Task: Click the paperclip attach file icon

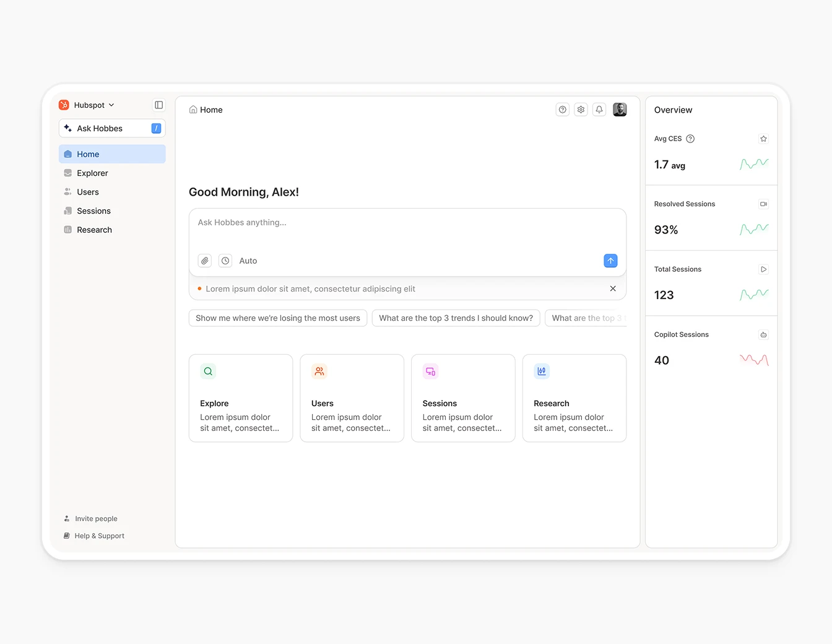Action: point(205,261)
